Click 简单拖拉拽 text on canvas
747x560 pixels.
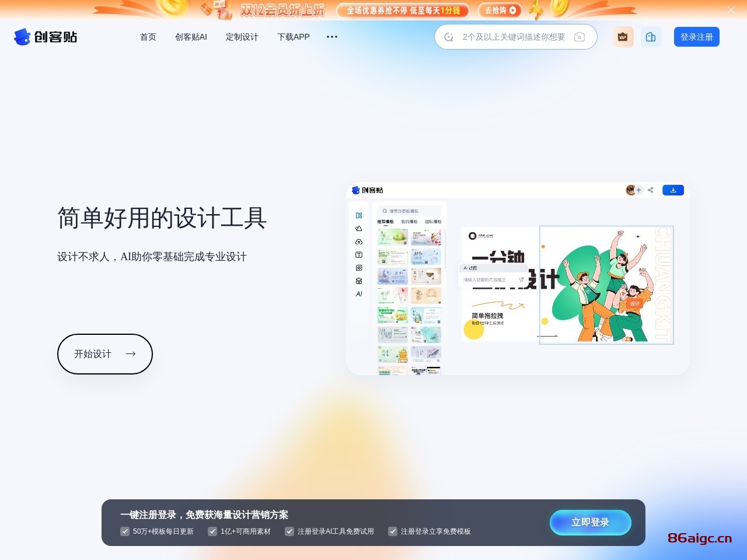point(487,316)
